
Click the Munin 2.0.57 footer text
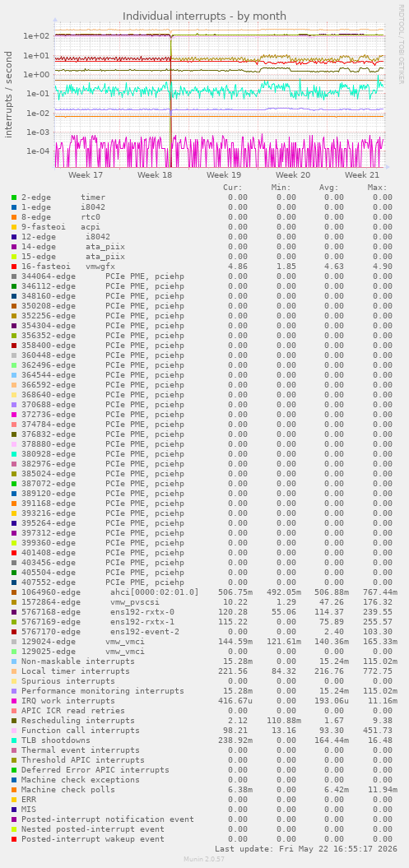[204, 859]
